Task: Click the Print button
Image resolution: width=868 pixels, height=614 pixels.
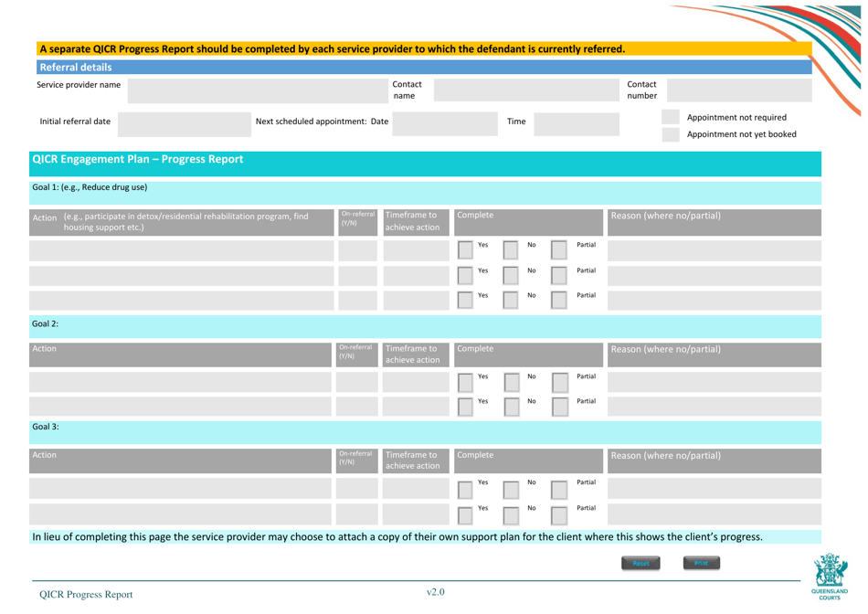Action: pyautogui.click(x=702, y=563)
